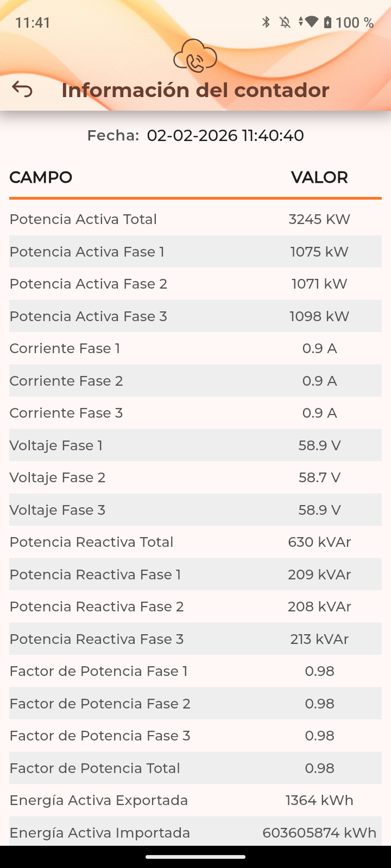Tap the battery status icon
This screenshot has height=868, width=391.
[x=327, y=22]
